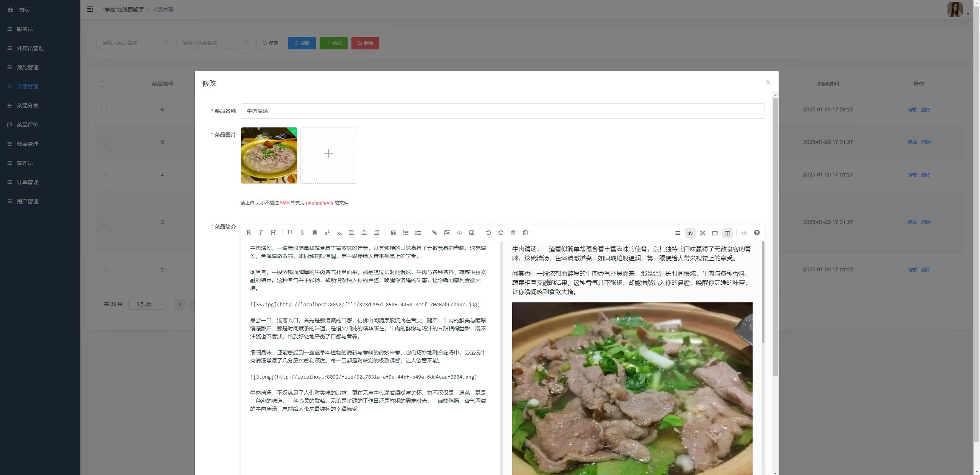View HTML source of the editor
The height and width of the screenshot is (475, 980).
coord(744,233)
